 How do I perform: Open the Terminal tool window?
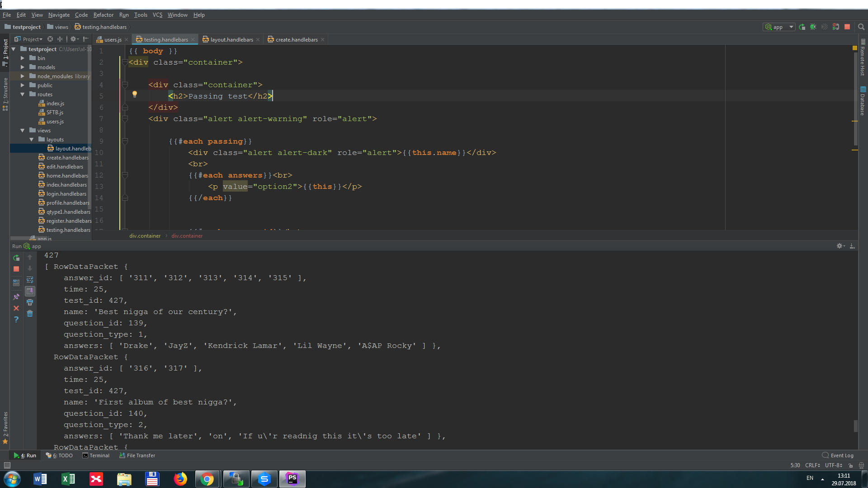96,455
